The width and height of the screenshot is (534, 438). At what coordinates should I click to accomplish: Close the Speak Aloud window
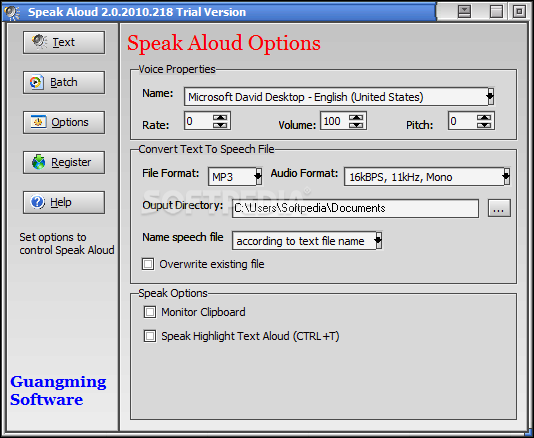(519, 12)
